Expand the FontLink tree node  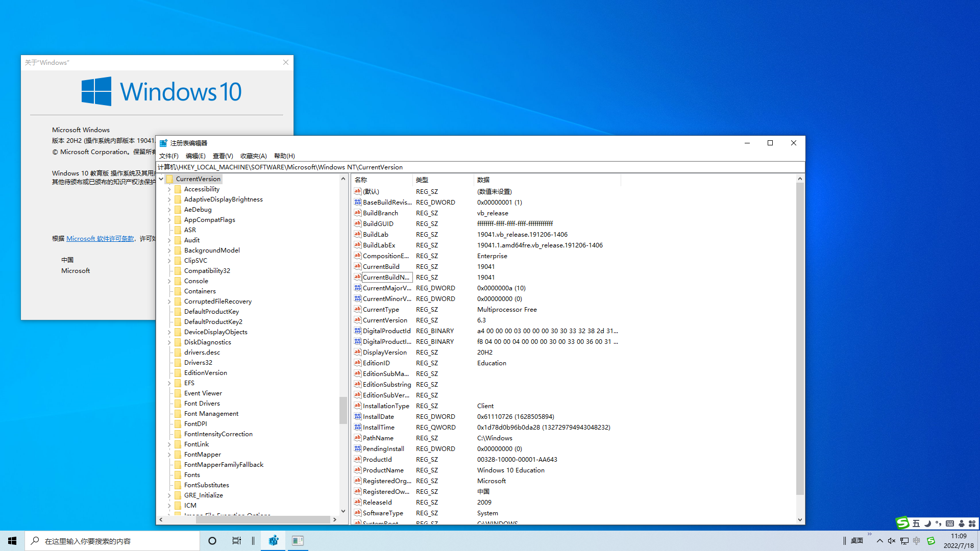(169, 444)
